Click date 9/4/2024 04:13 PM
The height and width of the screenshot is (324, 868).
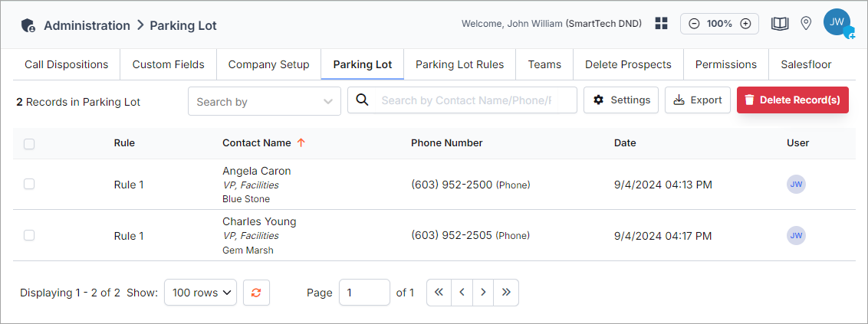pos(663,185)
